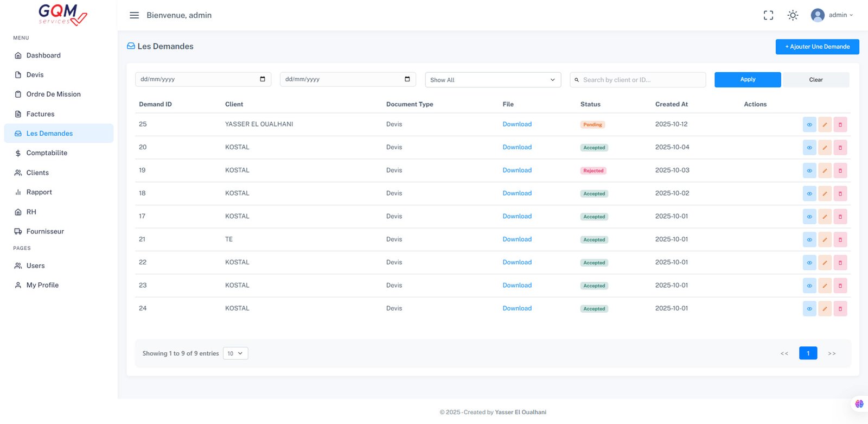Viewport: 868px width, 424px height.
Task: Switch light/dark theme with sun icon
Action: [x=793, y=15]
